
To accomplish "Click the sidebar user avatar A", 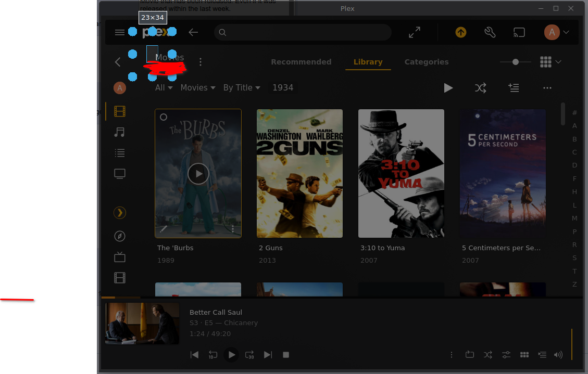I will (x=120, y=88).
